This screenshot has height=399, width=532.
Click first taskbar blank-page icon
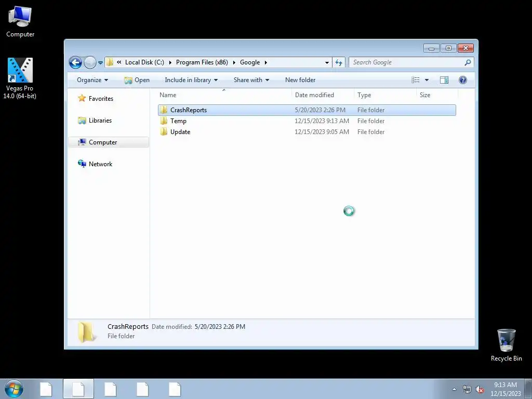[46, 389]
